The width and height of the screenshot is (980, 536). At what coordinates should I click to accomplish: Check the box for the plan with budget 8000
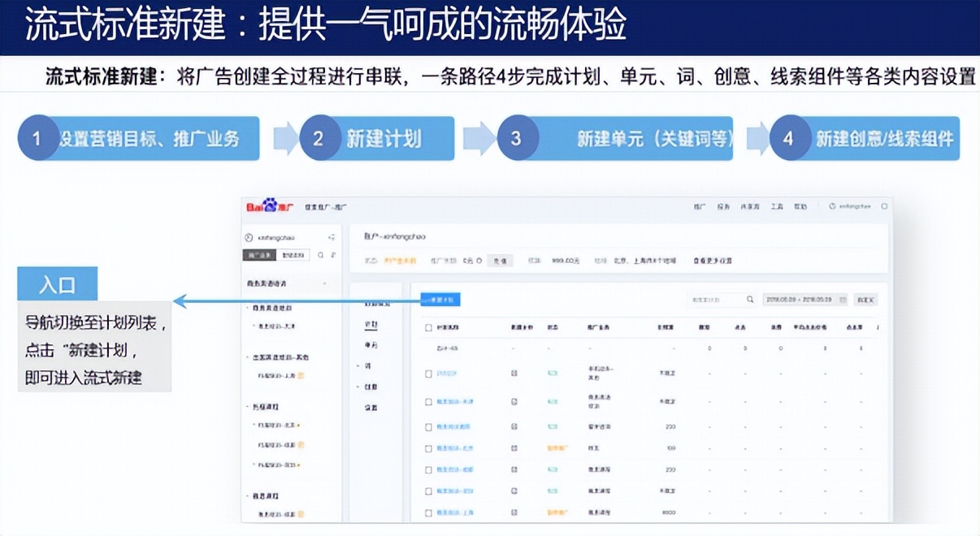429,513
